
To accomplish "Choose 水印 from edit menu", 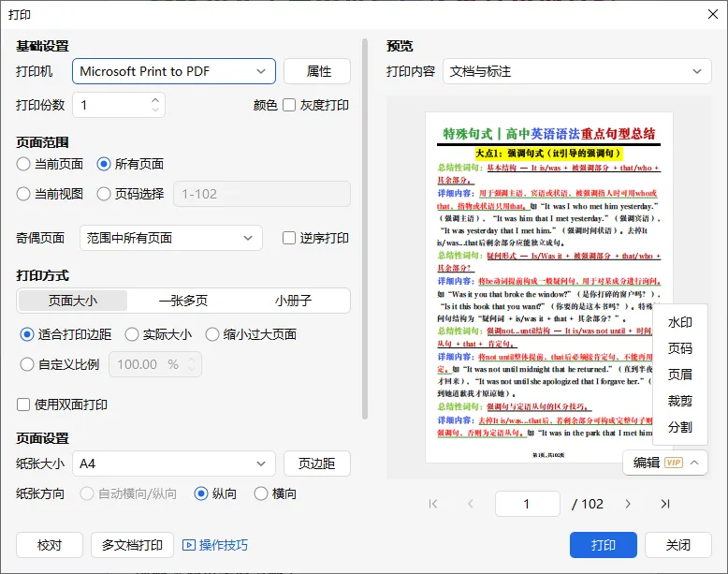I will (x=679, y=322).
